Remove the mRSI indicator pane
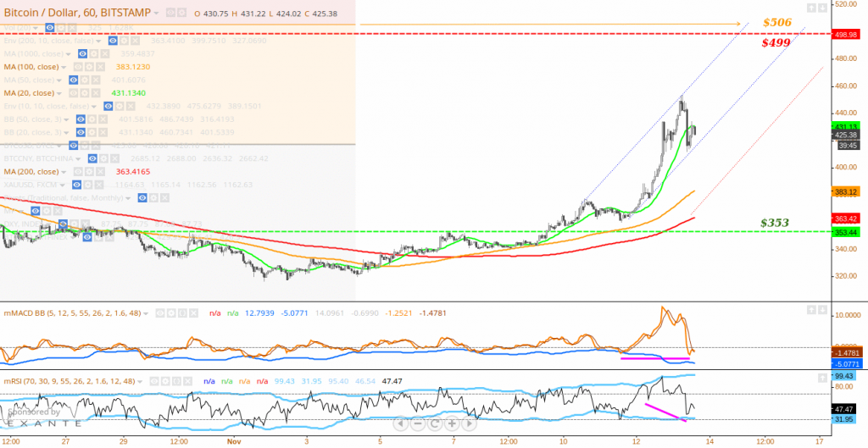Image resolution: width=868 pixels, height=448 pixels. pyautogui.click(x=187, y=381)
